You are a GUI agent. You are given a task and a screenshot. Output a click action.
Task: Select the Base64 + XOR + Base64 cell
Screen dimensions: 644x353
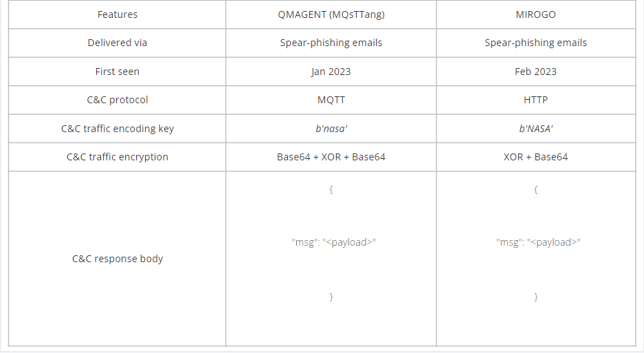pos(331,157)
